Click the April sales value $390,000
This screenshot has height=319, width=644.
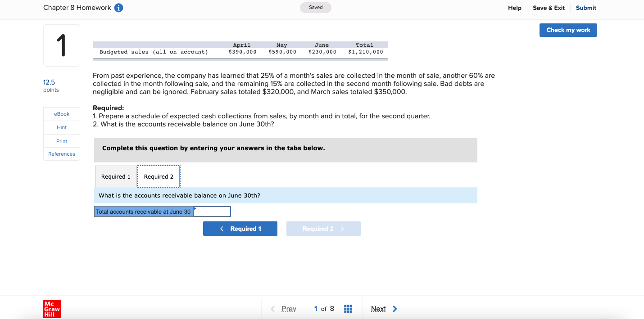click(x=242, y=52)
